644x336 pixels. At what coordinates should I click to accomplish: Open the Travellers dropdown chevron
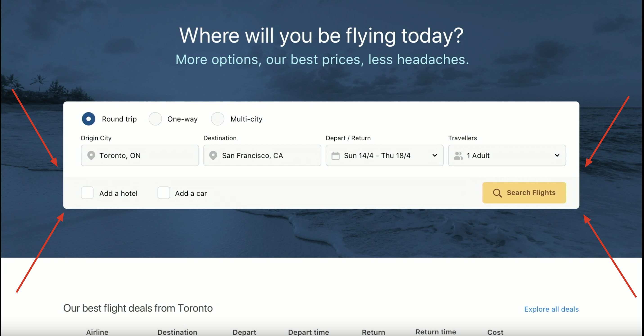557,155
